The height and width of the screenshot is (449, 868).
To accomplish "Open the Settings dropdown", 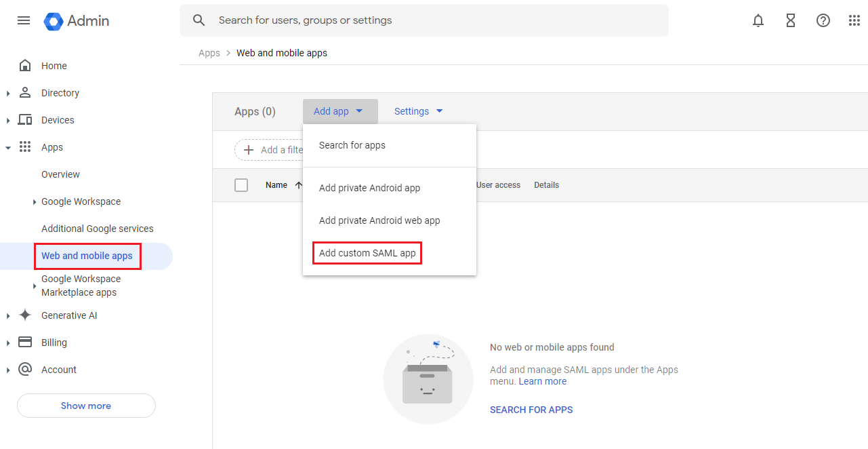I will pos(419,111).
